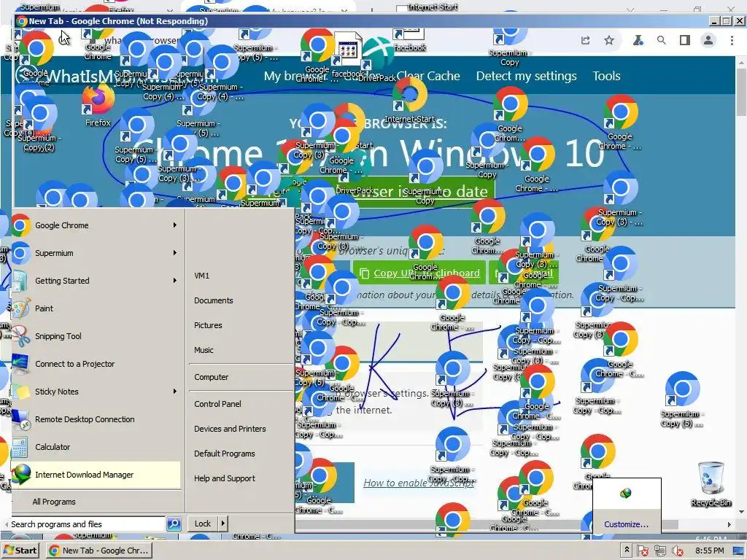The image size is (747, 560).
Task: Launch Internet Download Manager
Action: [96, 474]
